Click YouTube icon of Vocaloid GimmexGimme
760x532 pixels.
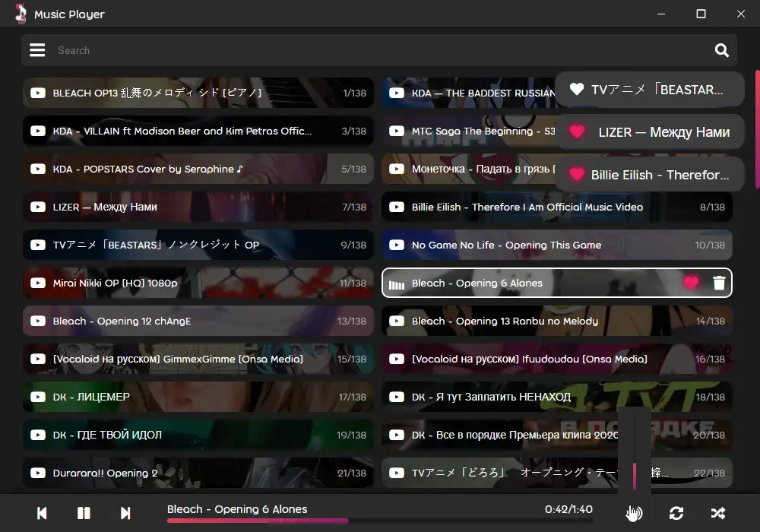[x=38, y=359]
